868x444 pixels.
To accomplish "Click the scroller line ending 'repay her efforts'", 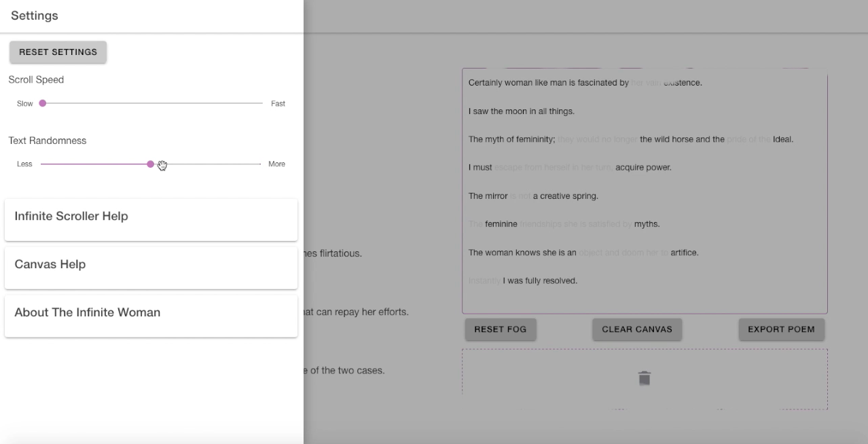I will pyautogui.click(x=357, y=312).
